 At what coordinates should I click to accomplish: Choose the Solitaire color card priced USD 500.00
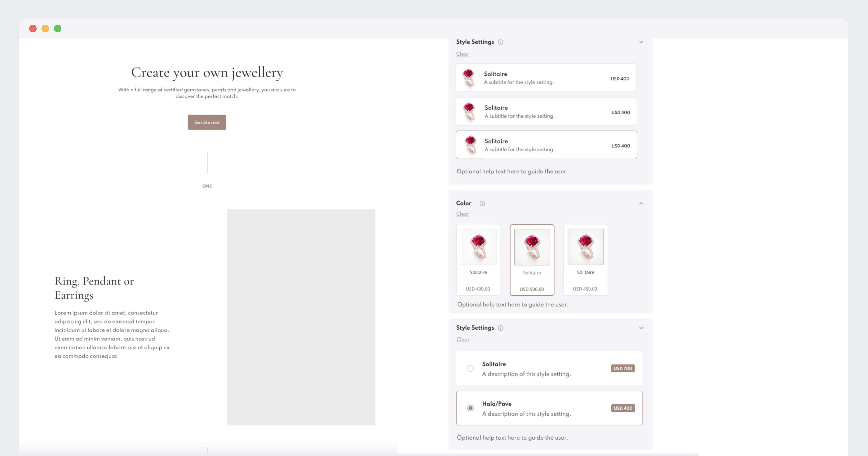click(532, 260)
